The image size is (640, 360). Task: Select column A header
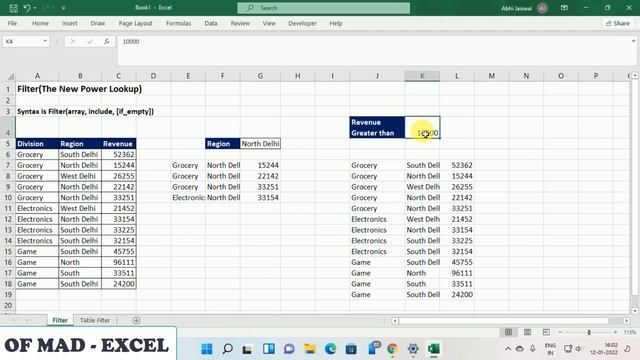coord(37,76)
